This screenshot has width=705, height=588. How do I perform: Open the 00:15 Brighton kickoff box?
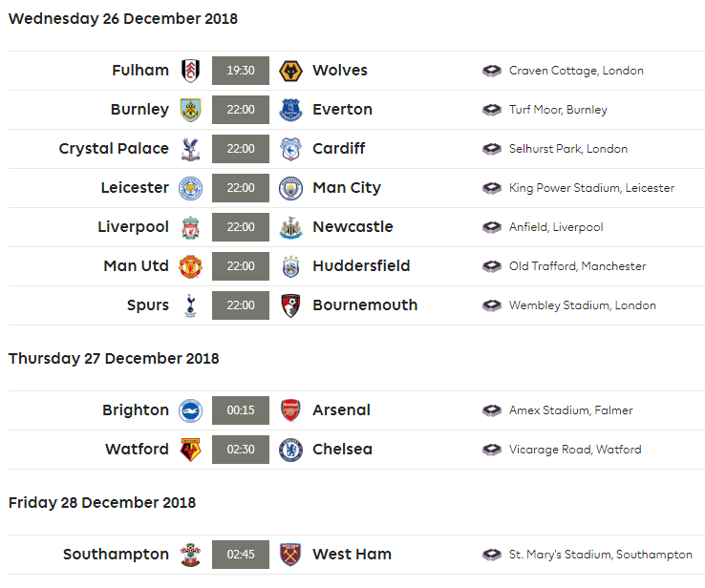(241, 410)
